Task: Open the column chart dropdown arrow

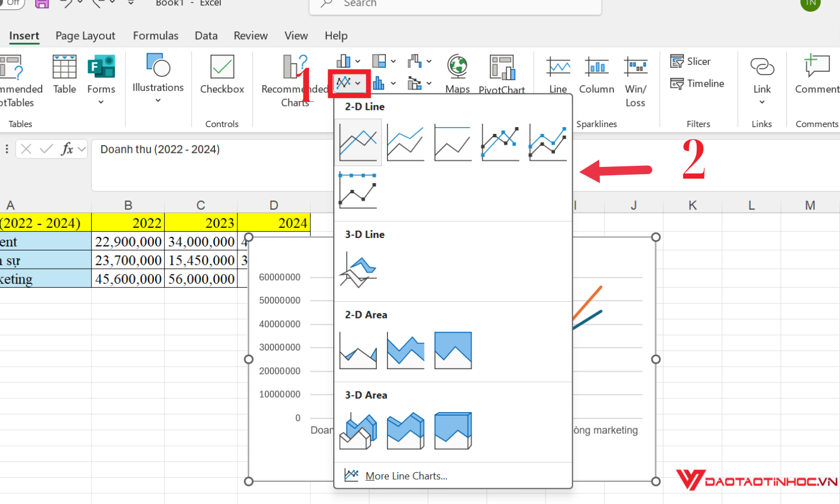Action: (358, 61)
